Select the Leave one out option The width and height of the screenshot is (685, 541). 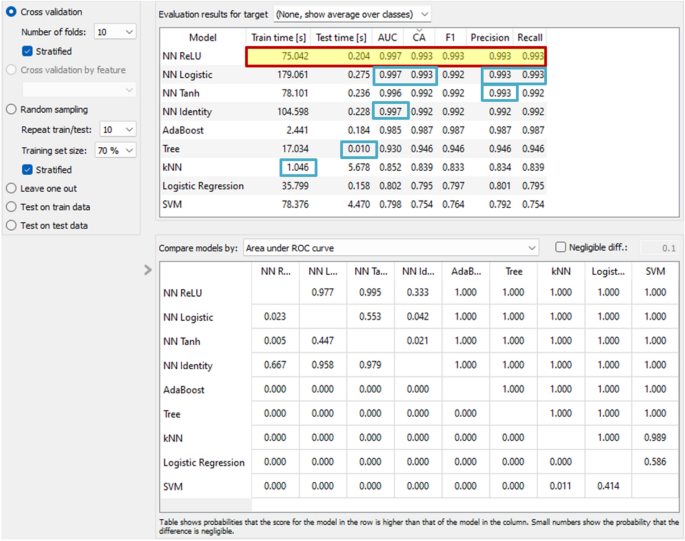[x=13, y=187]
